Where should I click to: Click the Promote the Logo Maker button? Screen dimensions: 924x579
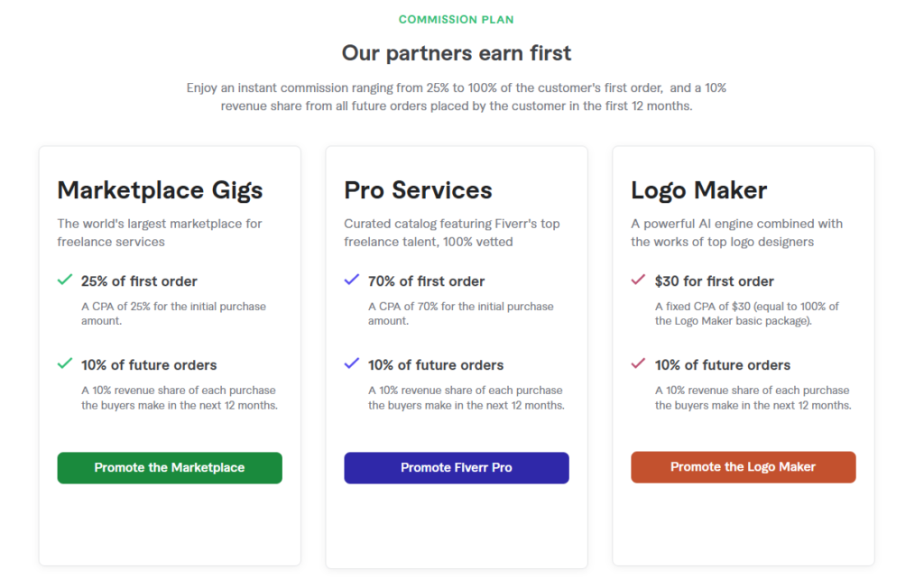pos(744,467)
